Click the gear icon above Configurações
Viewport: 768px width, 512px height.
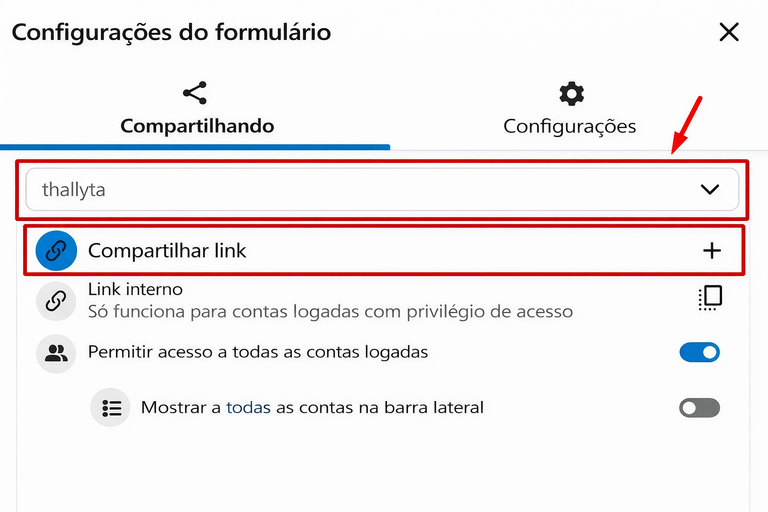coord(571,94)
